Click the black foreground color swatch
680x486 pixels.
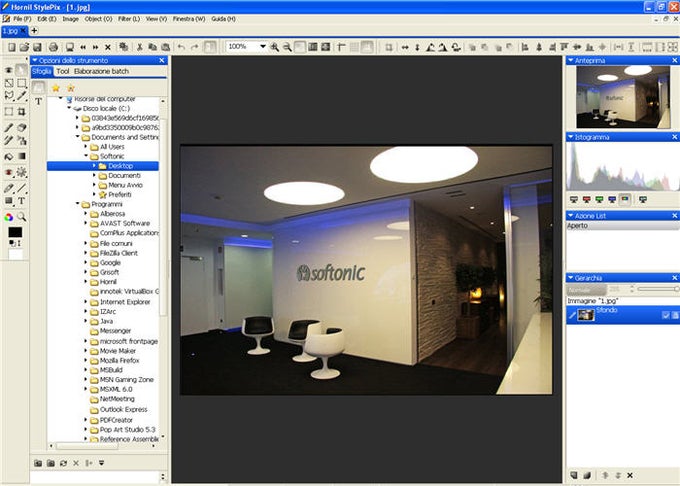pos(15,232)
